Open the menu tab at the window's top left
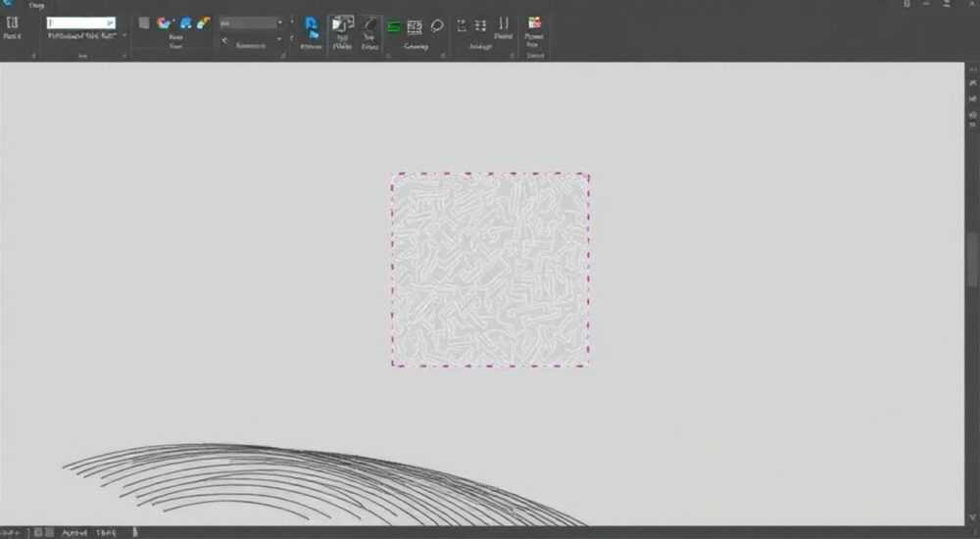The height and width of the screenshot is (539, 980). coord(36,5)
